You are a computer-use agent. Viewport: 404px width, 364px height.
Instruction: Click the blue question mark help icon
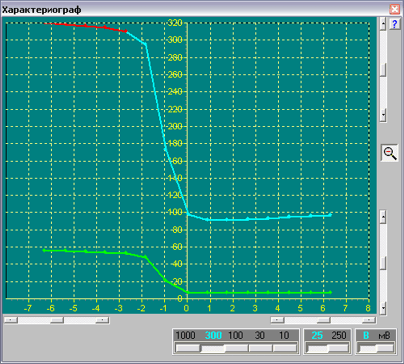(x=395, y=24)
